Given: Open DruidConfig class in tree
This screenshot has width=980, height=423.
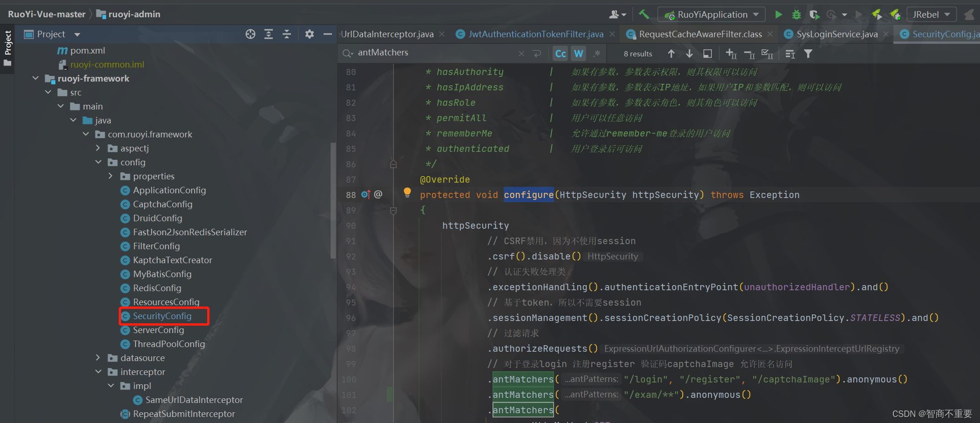Looking at the screenshot, I should pos(157,218).
